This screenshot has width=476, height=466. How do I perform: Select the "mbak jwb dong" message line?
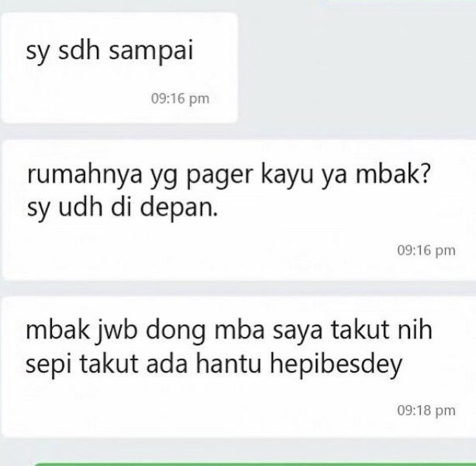tap(228, 330)
